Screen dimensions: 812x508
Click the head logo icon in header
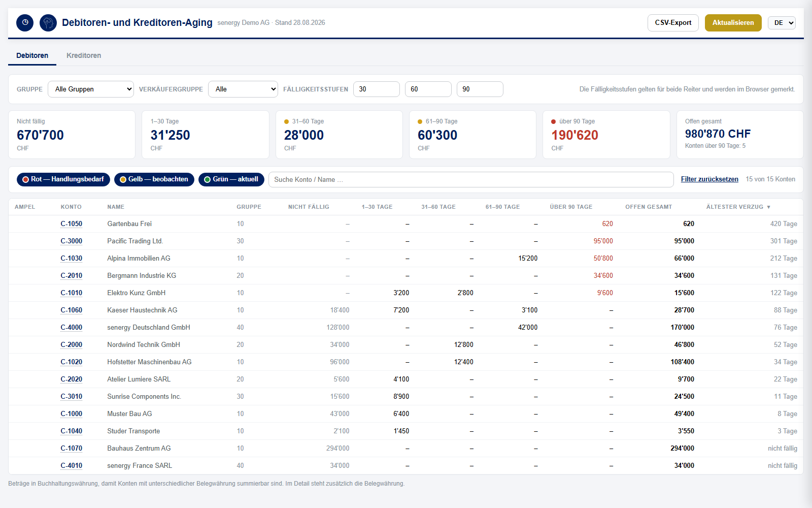pos(48,23)
